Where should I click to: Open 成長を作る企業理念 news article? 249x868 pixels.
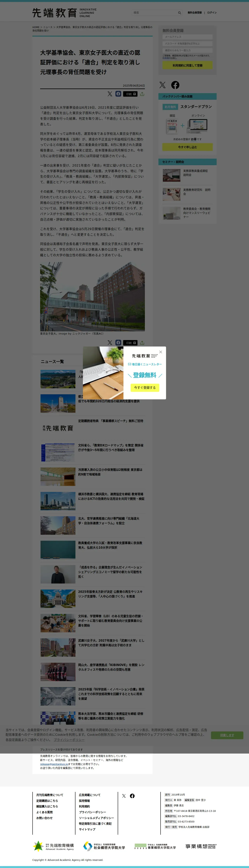[110, 572]
